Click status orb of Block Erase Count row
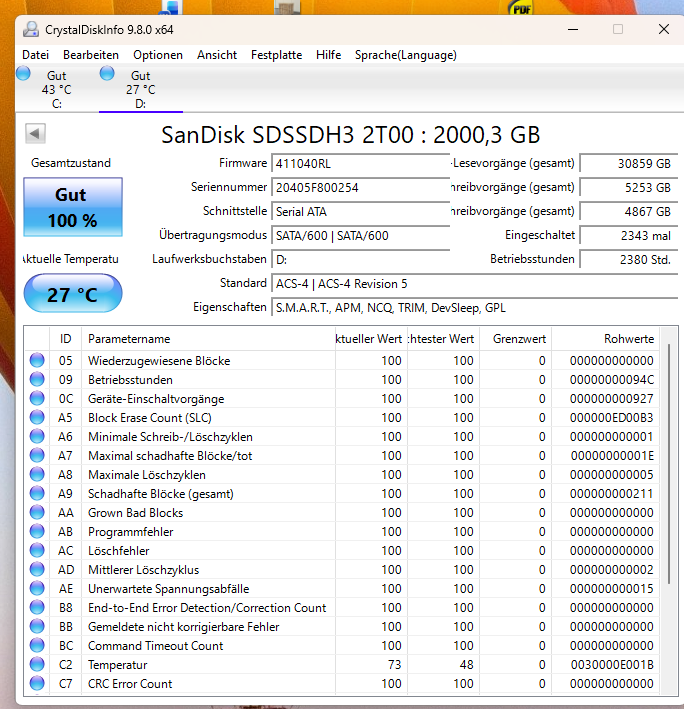 pyautogui.click(x=37, y=417)
